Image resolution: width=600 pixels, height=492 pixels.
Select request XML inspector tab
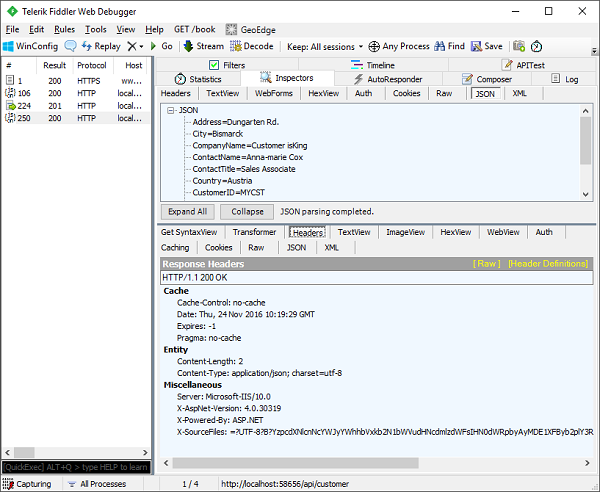519,93
